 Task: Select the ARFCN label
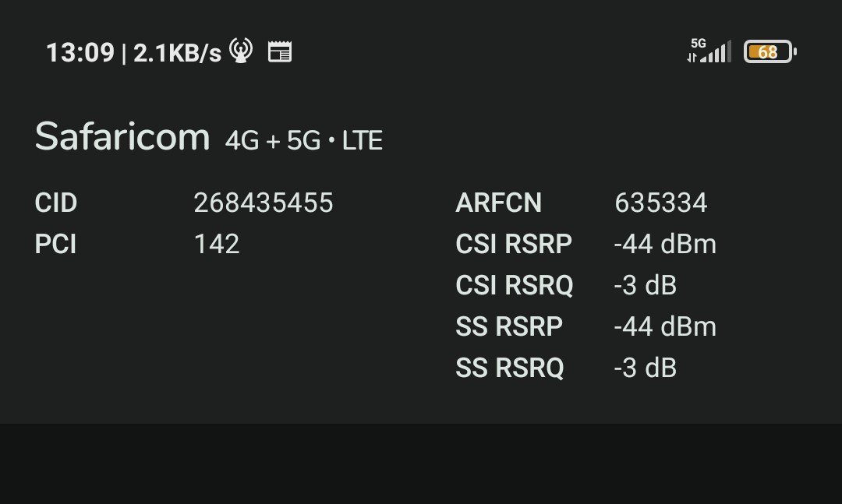(498, 203)
